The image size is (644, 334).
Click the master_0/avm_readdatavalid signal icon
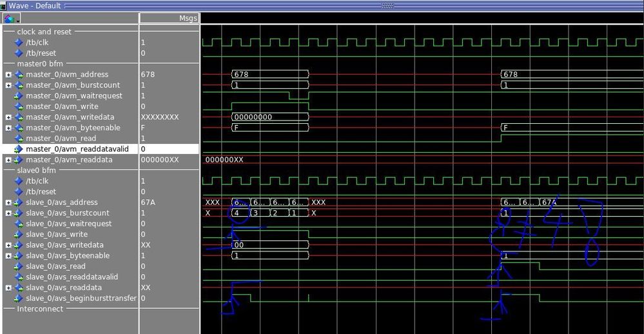[19, 149]
